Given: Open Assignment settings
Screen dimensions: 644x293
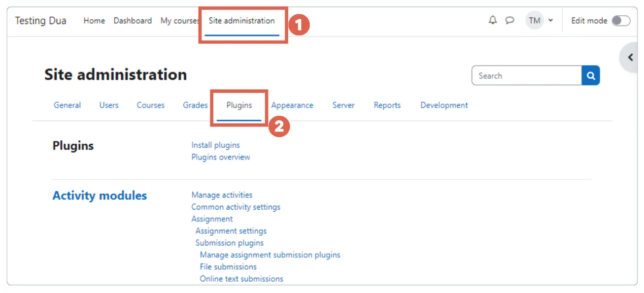Looking at the screenshot, I should (x=231, y=230).
